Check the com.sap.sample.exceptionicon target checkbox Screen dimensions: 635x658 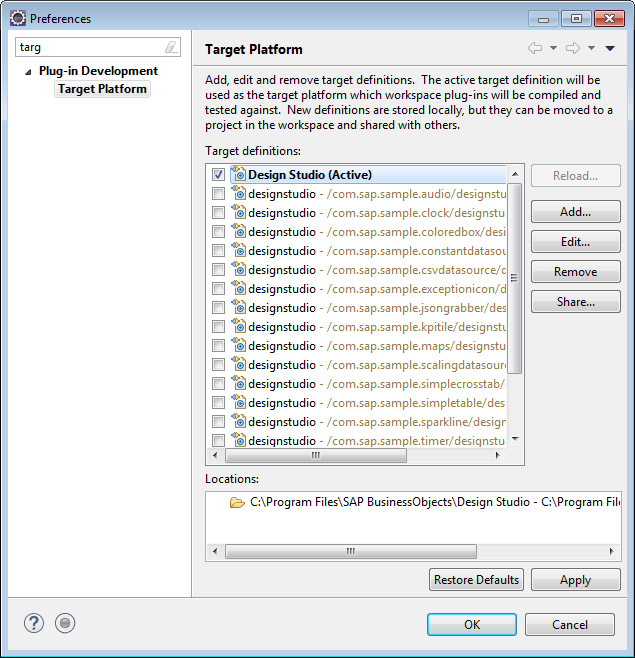[218, 289]
